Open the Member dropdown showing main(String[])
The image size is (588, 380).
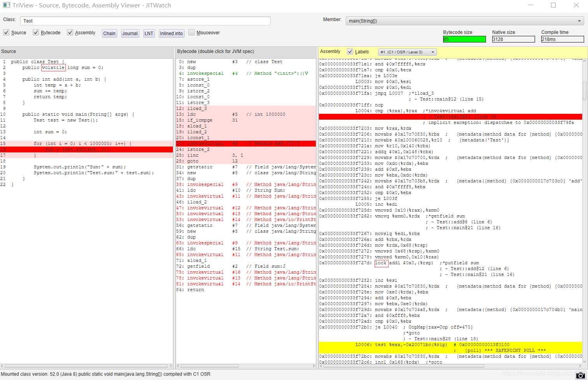(x=465, y=21)
